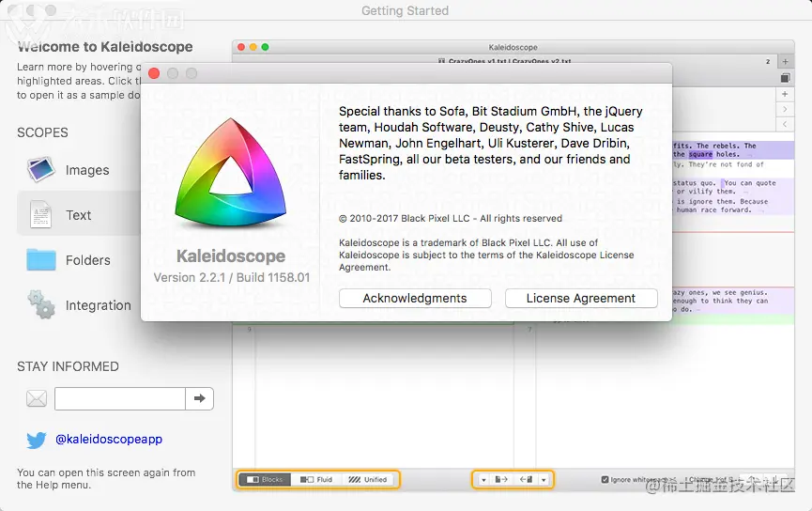This screenshot has width=812, height=511.
Task: Go to previous change with left chevron
Action: point(785,124)
